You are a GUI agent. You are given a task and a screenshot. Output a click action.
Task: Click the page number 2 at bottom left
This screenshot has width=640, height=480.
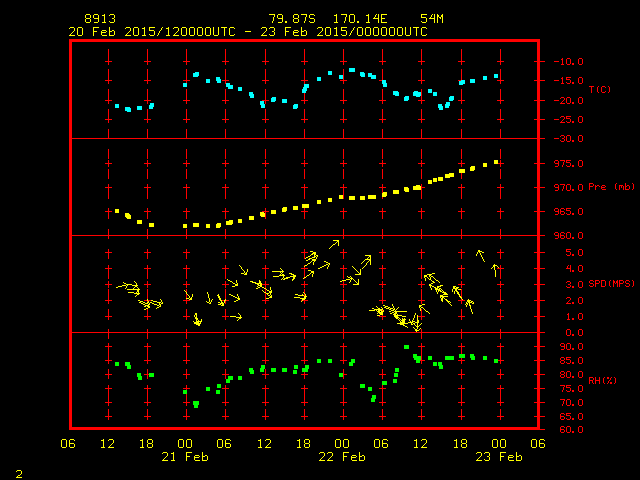tap(19, 474)
